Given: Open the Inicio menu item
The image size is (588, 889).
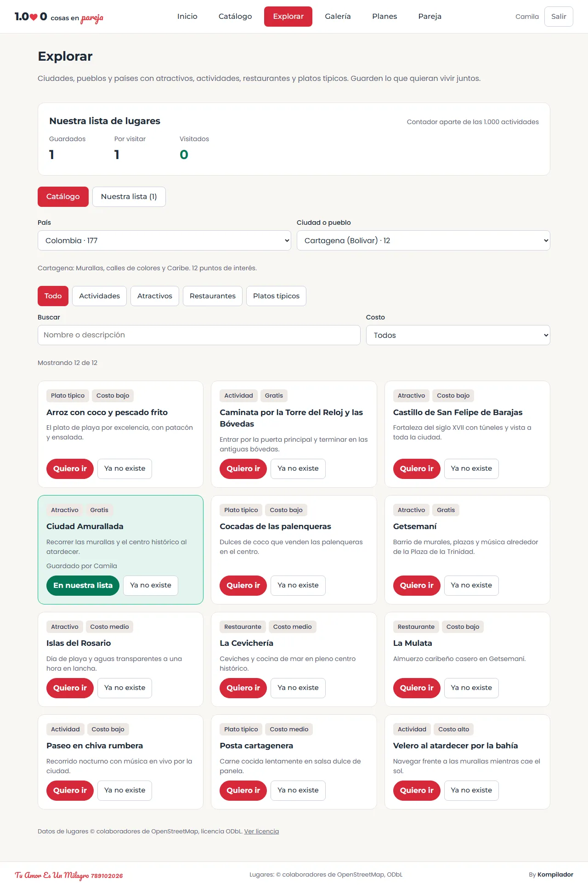Looking at the screenshot, I should (187, 17).
